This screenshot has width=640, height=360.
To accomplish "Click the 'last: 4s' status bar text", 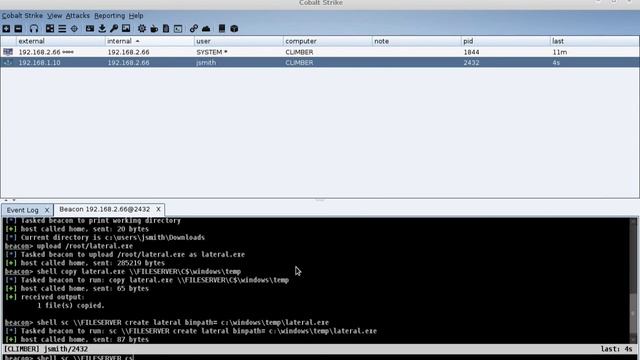I will (616, 349).
